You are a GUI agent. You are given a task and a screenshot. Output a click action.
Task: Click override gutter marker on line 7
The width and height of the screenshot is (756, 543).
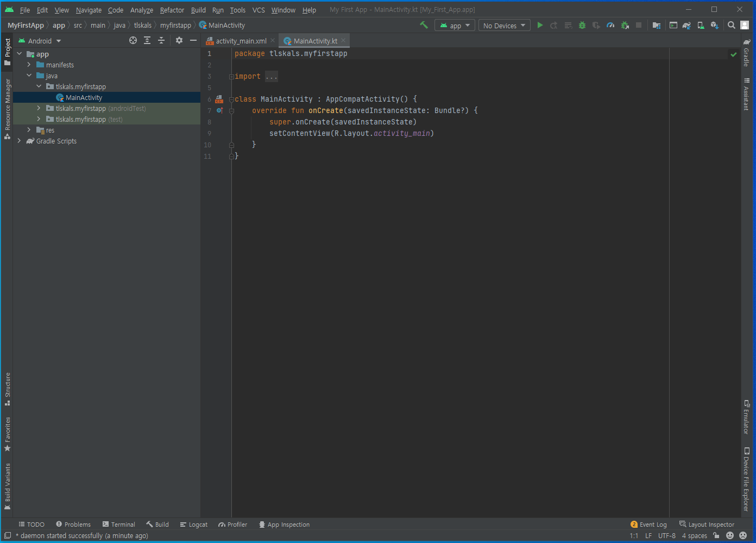(x=219, y=110)
